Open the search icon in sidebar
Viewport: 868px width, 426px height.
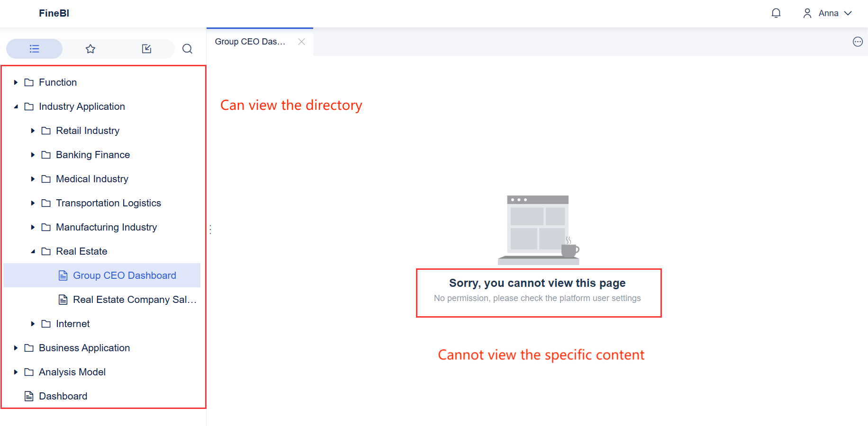coord(187,49)
